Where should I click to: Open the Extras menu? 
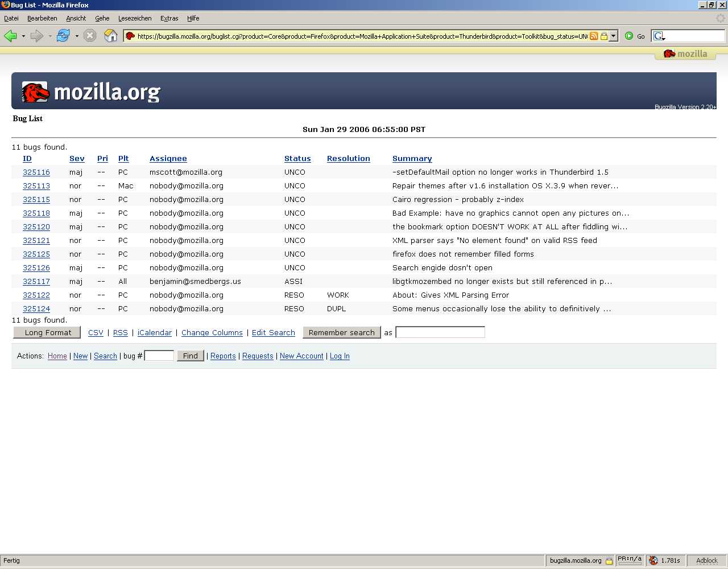(x=169, y=18)
